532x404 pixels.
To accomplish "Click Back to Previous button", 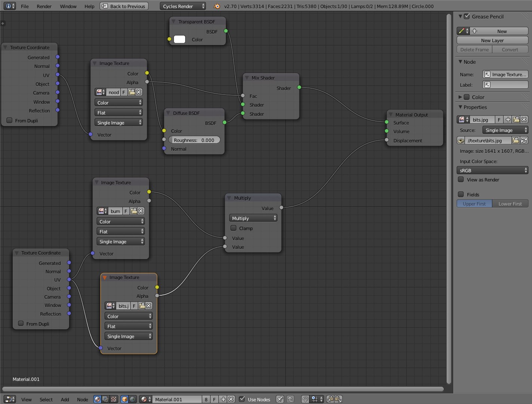I will coord(124,6).
